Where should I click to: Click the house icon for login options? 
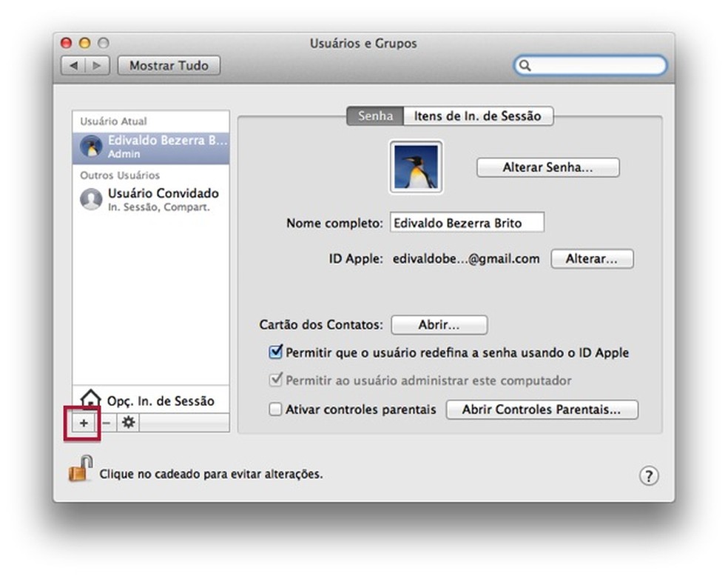tap(90, 400)
